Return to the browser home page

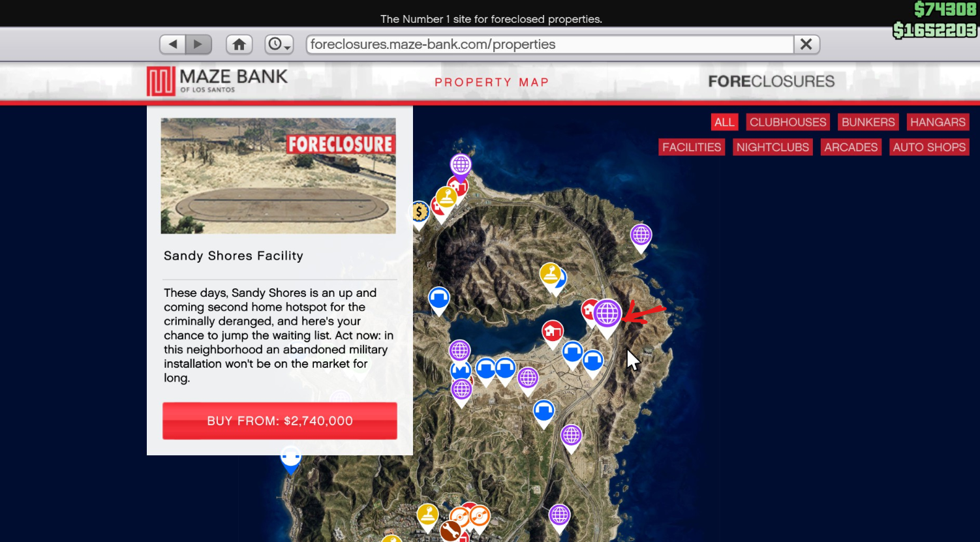pos(239,44)
